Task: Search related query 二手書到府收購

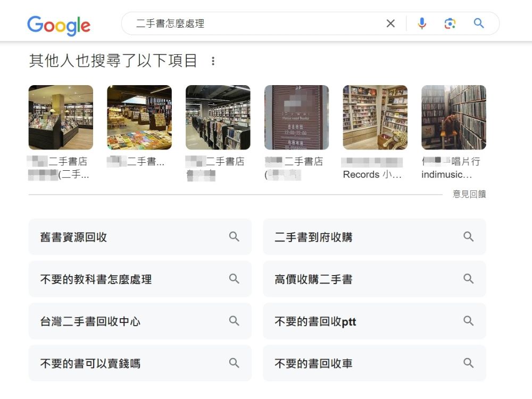Action: coord(375,237)
